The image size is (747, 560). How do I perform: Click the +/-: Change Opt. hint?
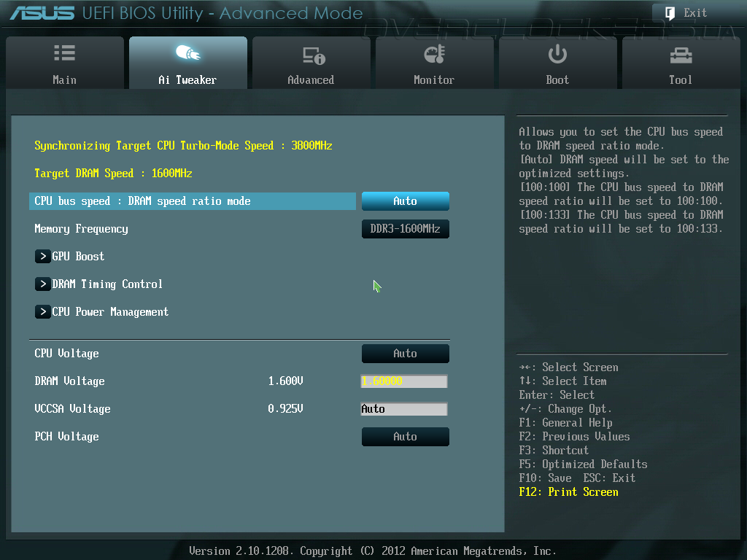click(x=565, y=409)
